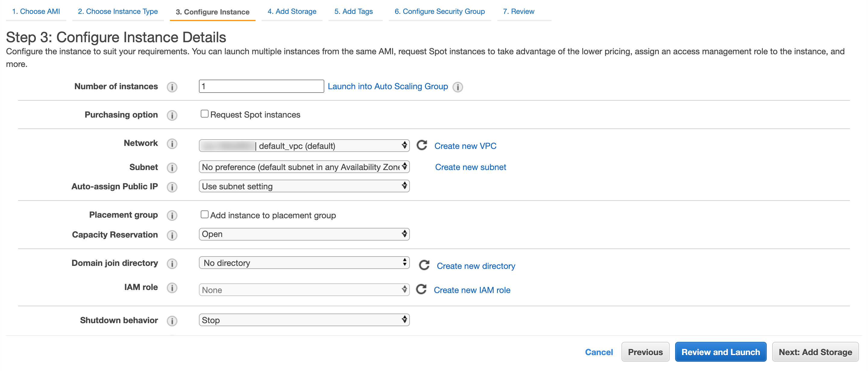
Task: Check Add instance to placement group
Action: click(204, 215)
